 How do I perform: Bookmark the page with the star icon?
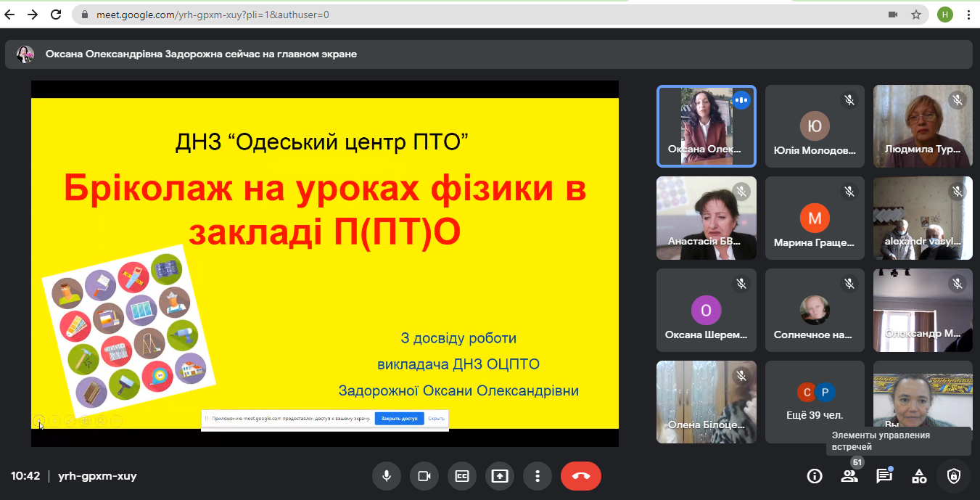pos(916,15)
